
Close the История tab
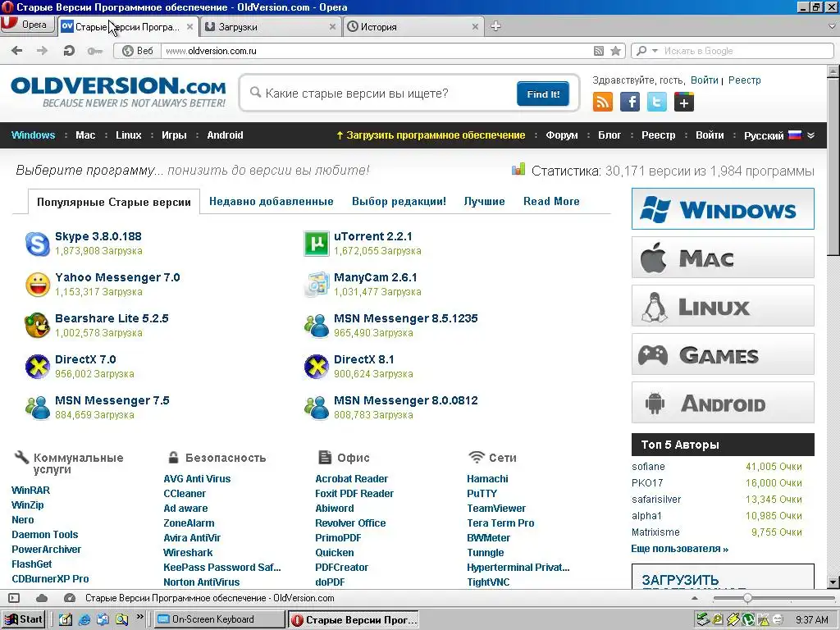[x=475, y=26]
